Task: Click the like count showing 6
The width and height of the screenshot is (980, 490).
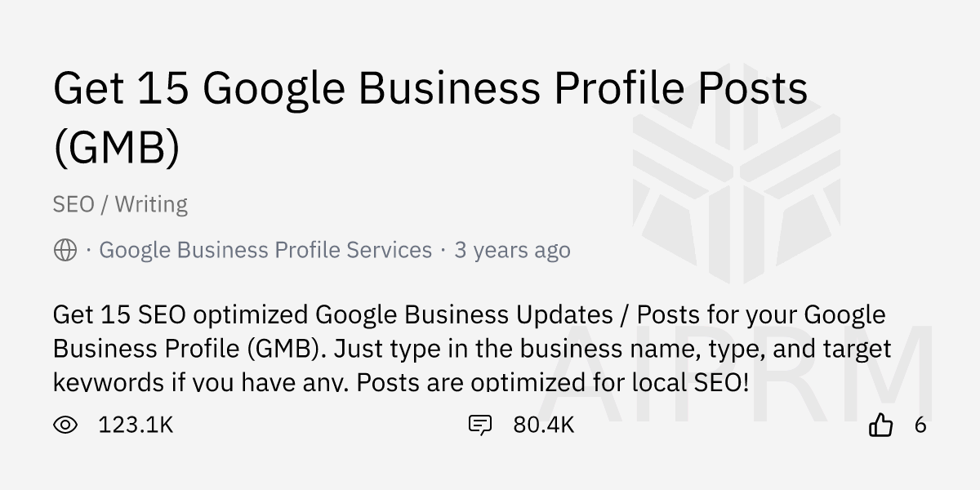Action: pyautogui.click(x=920, y=425)
